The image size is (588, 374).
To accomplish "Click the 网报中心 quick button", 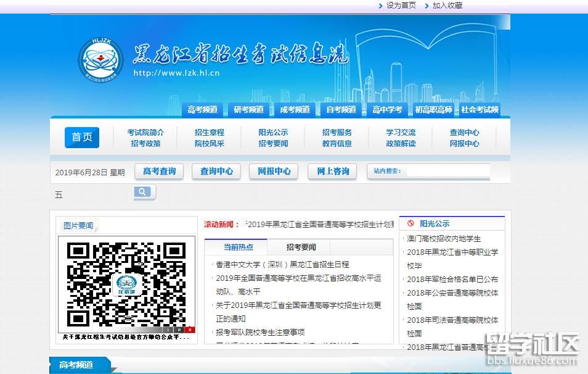I will click(274, 171).
